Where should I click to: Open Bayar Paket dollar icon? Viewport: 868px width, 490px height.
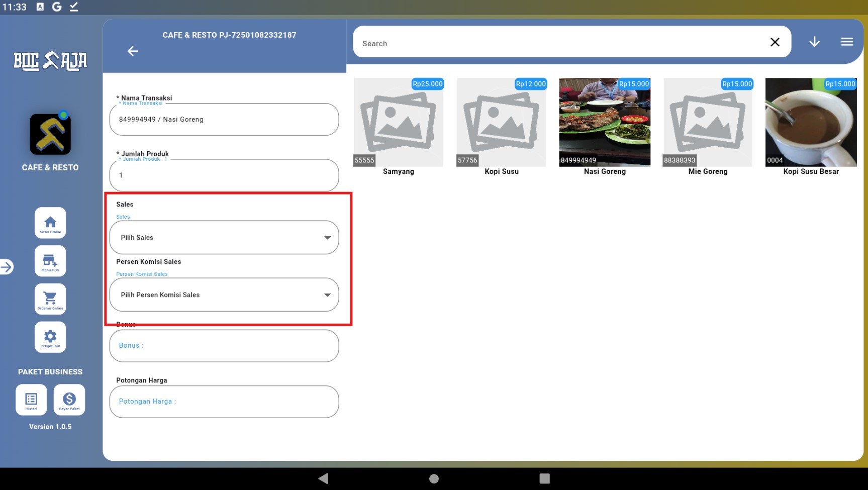click(69, 400)
